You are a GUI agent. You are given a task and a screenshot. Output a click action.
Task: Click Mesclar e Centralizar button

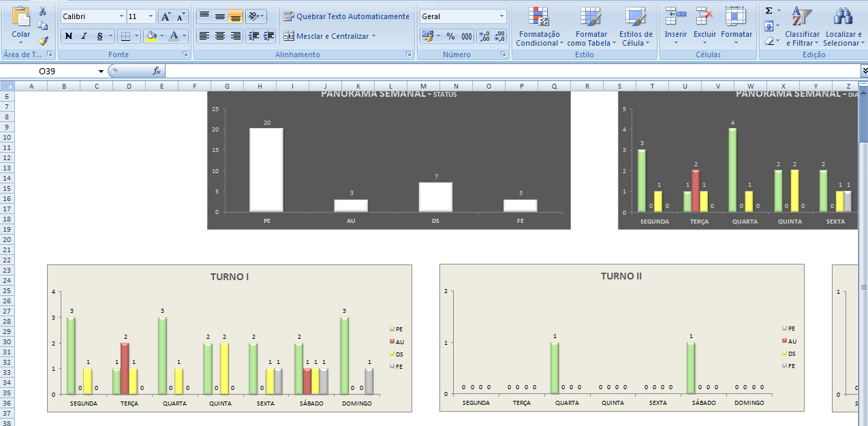pyautogui.click(x=330, y=36)
